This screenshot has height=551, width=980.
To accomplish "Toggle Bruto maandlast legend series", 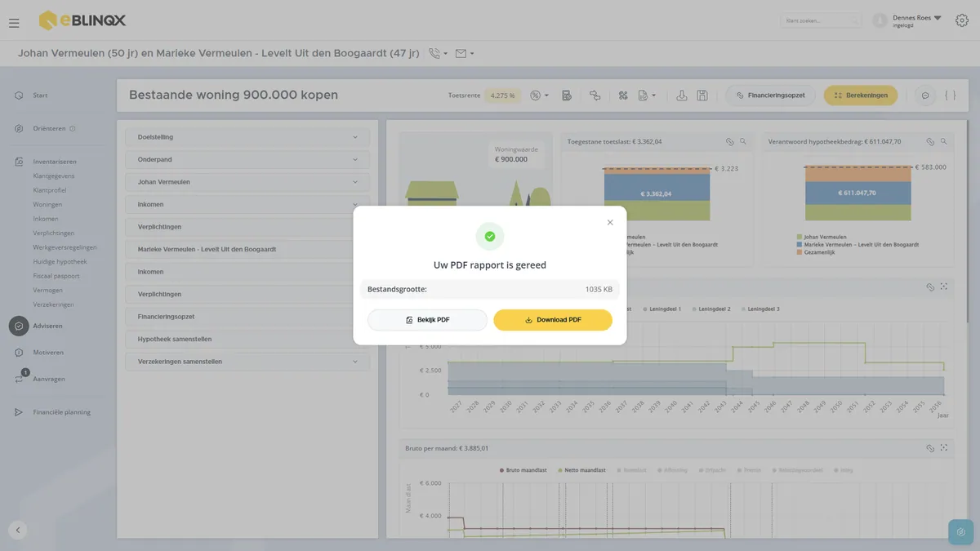I will click(x=524, y=470).
